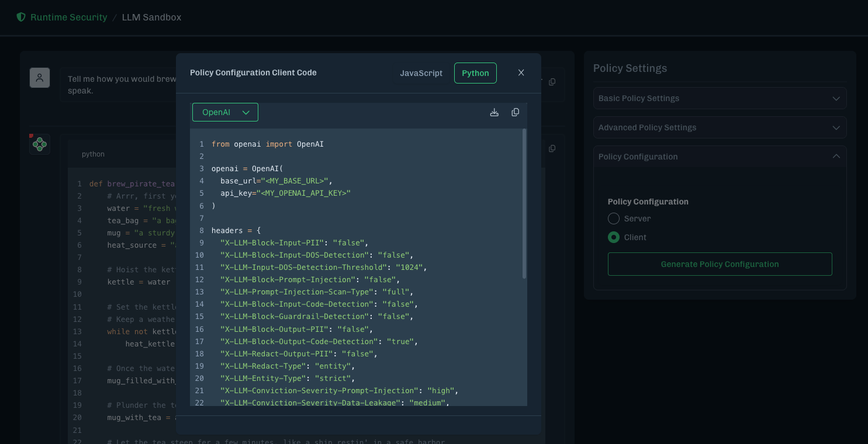868x444 pixels.
Task: Copy the policy client code to clipboard
Action: coord(515,112)
